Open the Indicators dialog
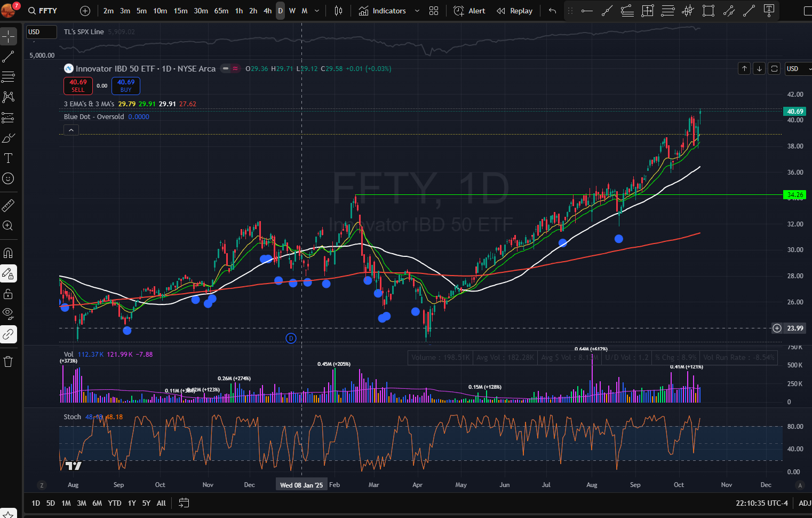 coord(383,11)
